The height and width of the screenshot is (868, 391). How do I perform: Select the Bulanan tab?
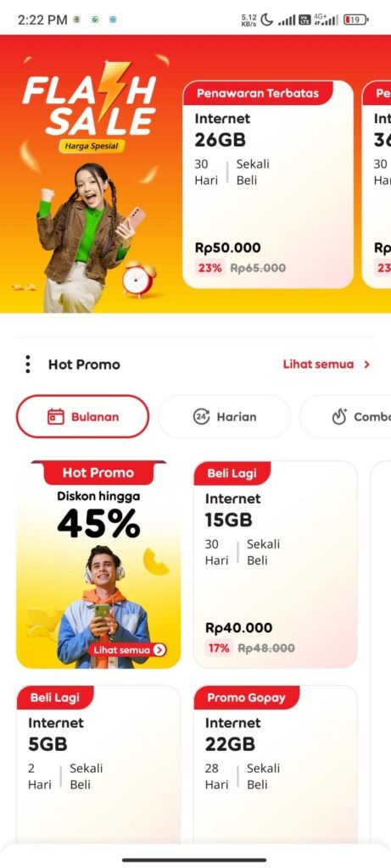click(x=82, y=416)
